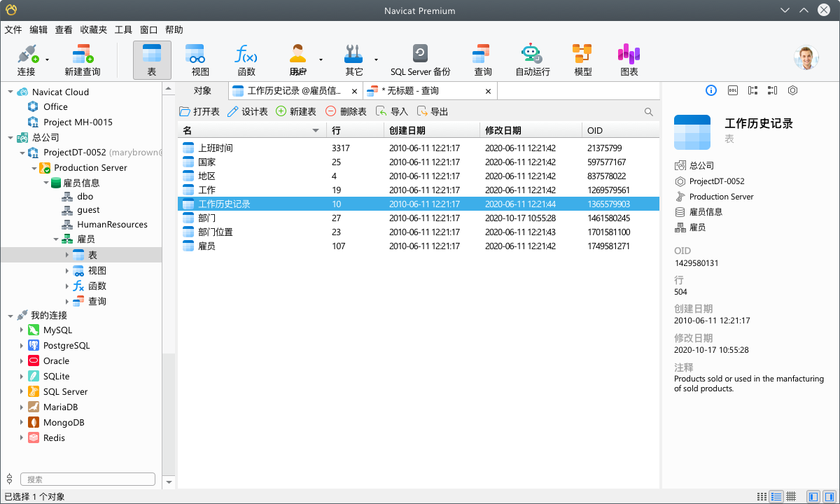This screenshot has width=840, height=504.
Task: Show DDL tab in right info panel
Action: point(732,90)
